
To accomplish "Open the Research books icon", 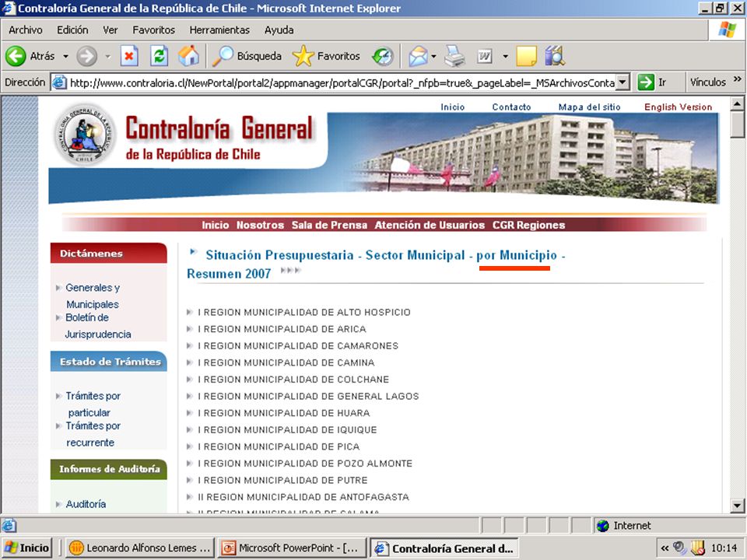I will 555,56.
